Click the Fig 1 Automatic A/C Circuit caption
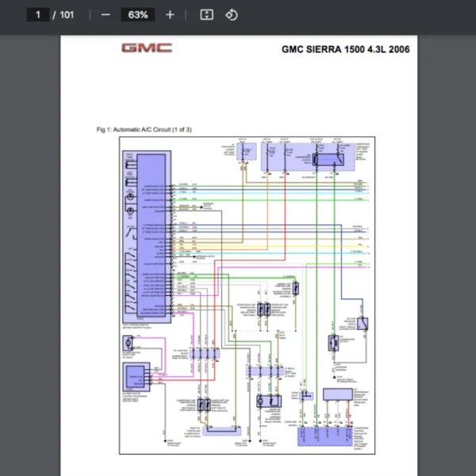 [x=144, y=129]
